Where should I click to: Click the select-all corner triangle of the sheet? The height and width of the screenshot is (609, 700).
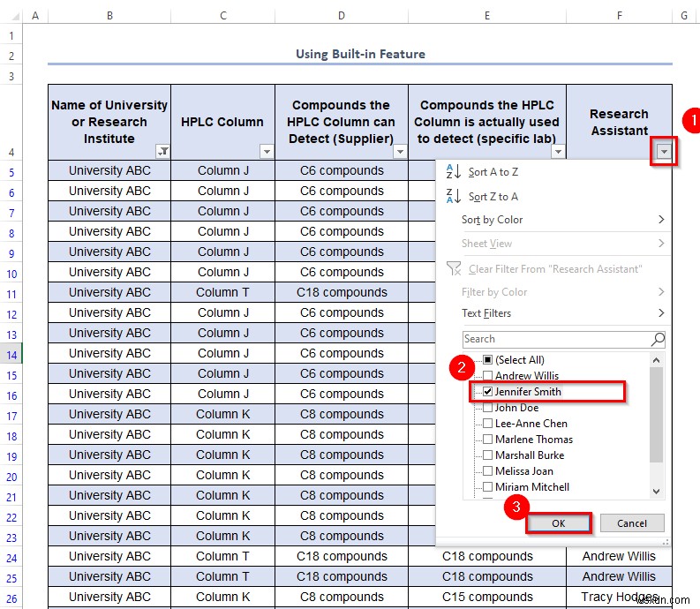point(15,17)
